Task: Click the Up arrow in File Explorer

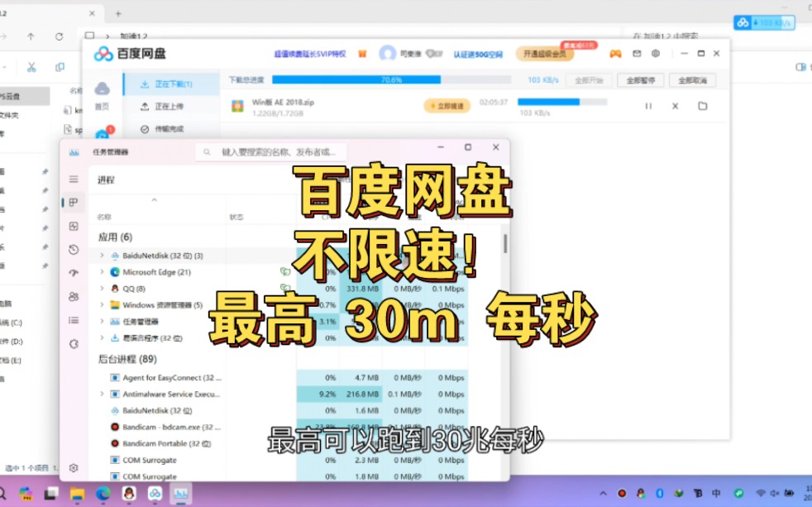Action: [31, 36]
